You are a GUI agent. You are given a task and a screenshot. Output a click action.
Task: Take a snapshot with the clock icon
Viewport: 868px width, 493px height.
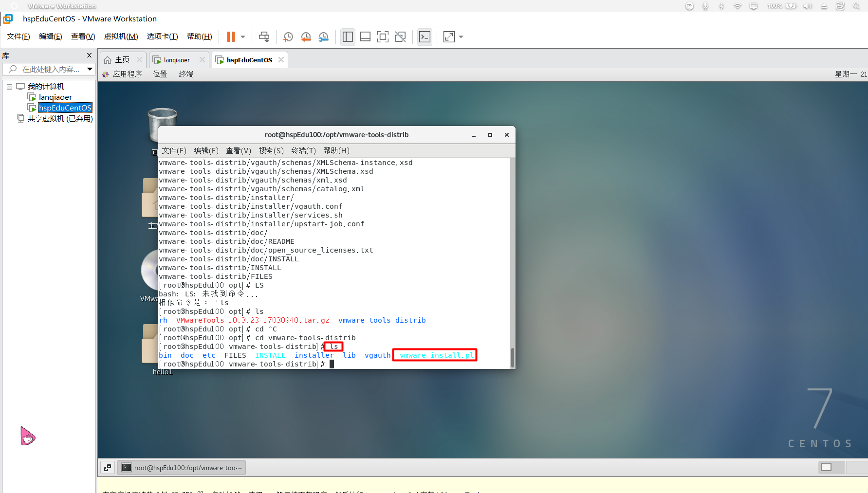(288, 37)
